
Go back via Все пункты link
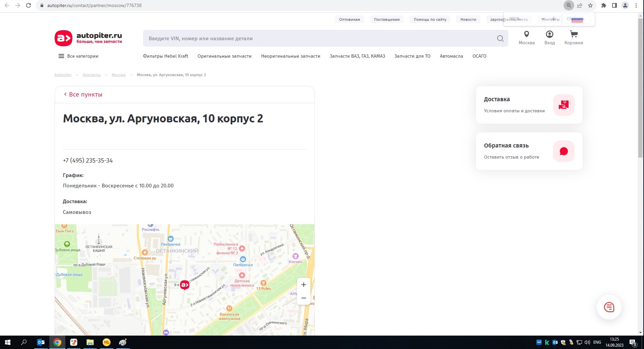[x=83, y=95]
